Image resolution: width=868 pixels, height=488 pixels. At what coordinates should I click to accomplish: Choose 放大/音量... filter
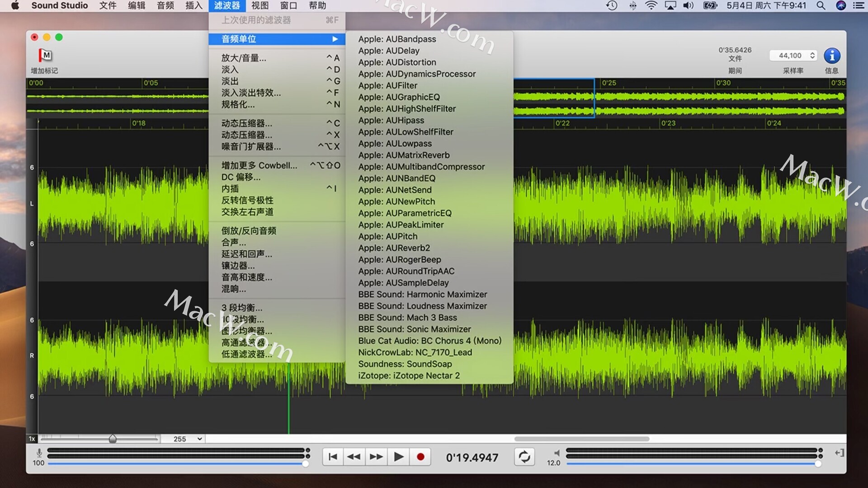point(277,58)
